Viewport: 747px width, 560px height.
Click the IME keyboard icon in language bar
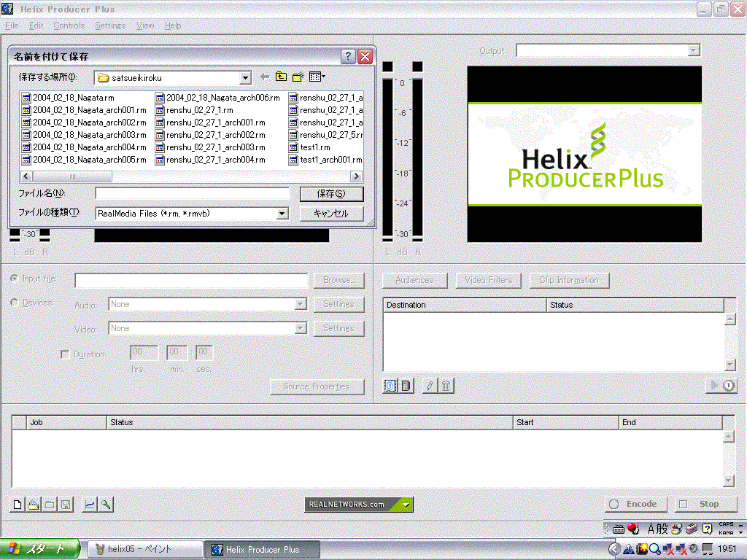[x=619, y=529]
